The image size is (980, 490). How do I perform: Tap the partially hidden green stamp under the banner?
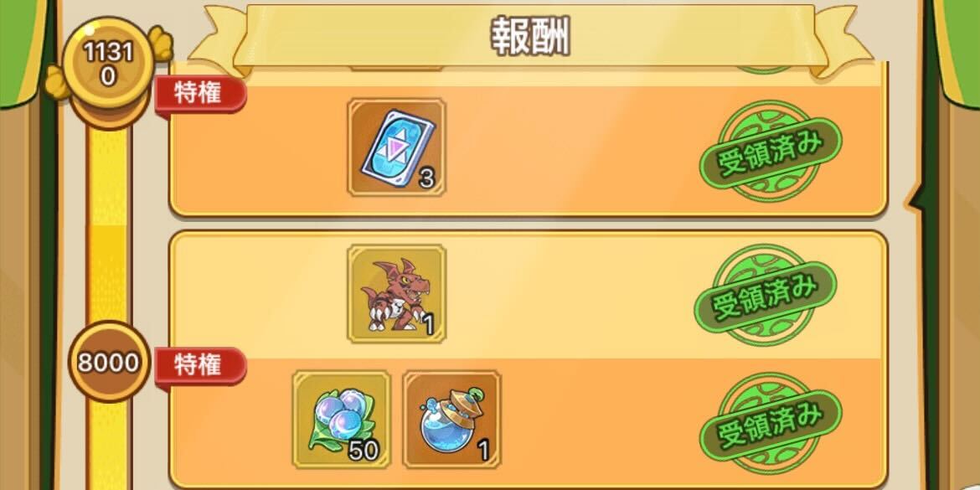click(x=764, y=68)
